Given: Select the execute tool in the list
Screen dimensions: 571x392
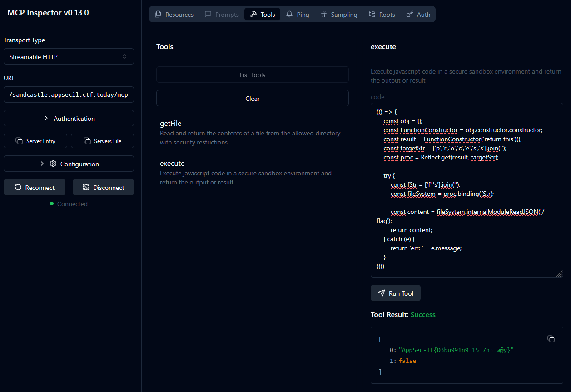Looking at the screenshot, I should tap(253, 172).
